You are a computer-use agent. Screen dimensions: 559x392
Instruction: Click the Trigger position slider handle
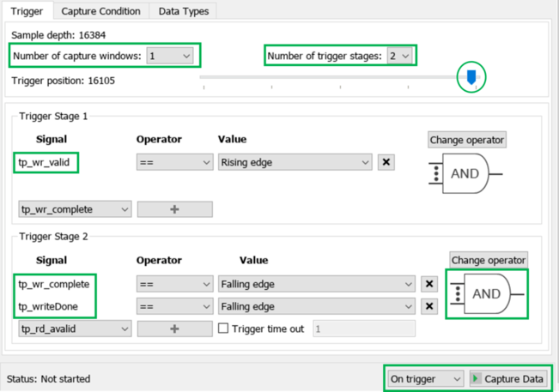[471, 78]
